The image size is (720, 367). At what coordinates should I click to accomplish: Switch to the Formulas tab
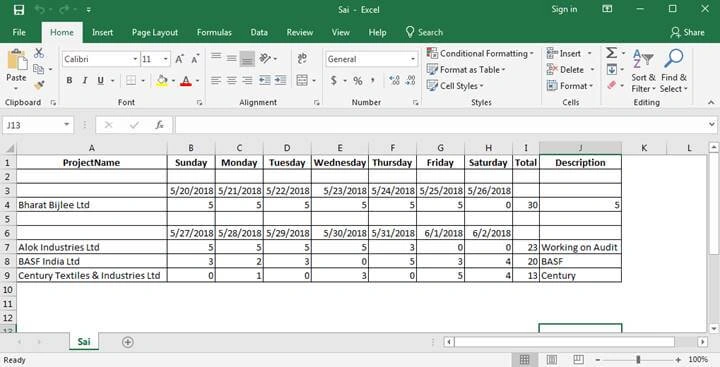coord(214,32)
